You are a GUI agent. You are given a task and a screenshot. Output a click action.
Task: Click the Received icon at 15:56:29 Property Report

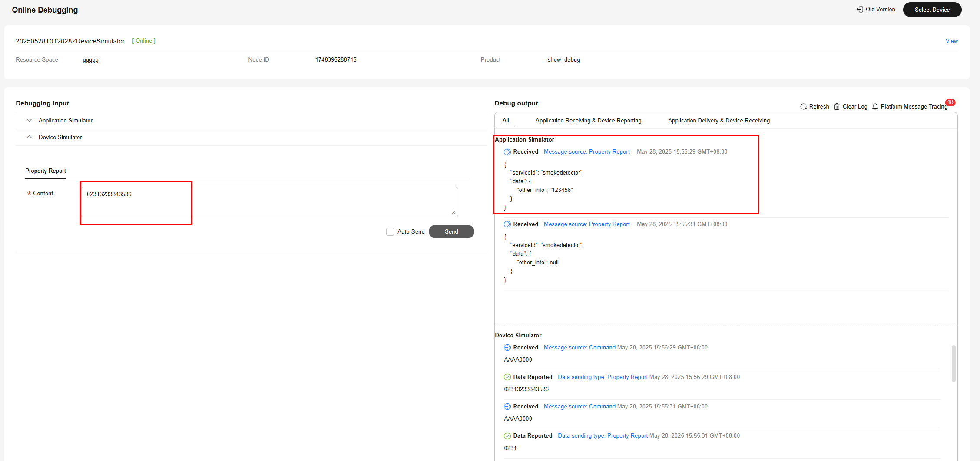pyautogui.click(x=507, y=152)
